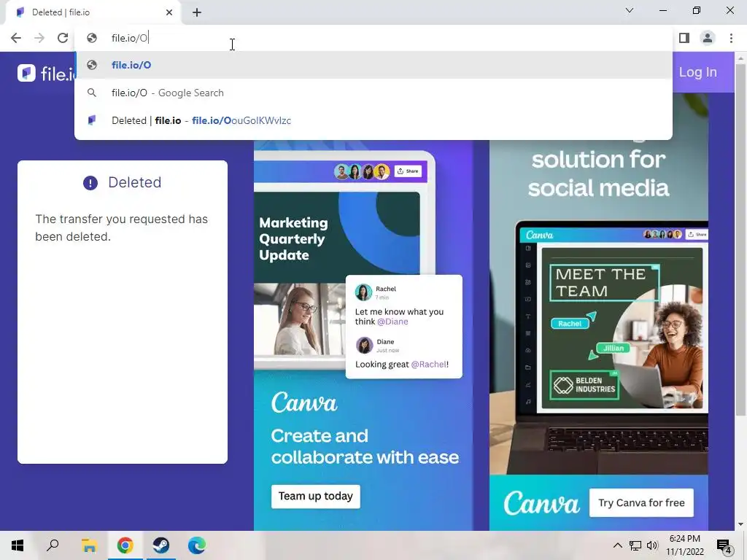Screen dimensions: 747x560
Task: Click the file.io logo
Action: click(47, 74)
